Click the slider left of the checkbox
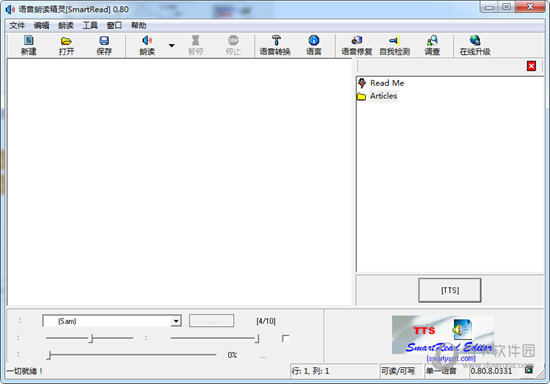550x384 pixels. [x=215, y=338]
